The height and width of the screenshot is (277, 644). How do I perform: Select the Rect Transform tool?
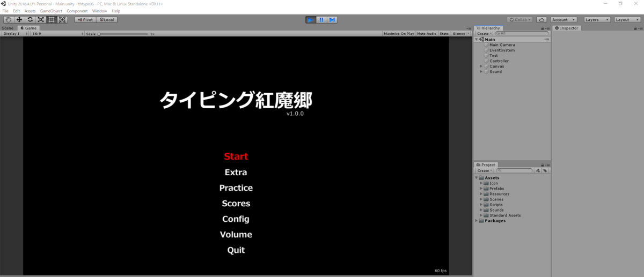52,20
